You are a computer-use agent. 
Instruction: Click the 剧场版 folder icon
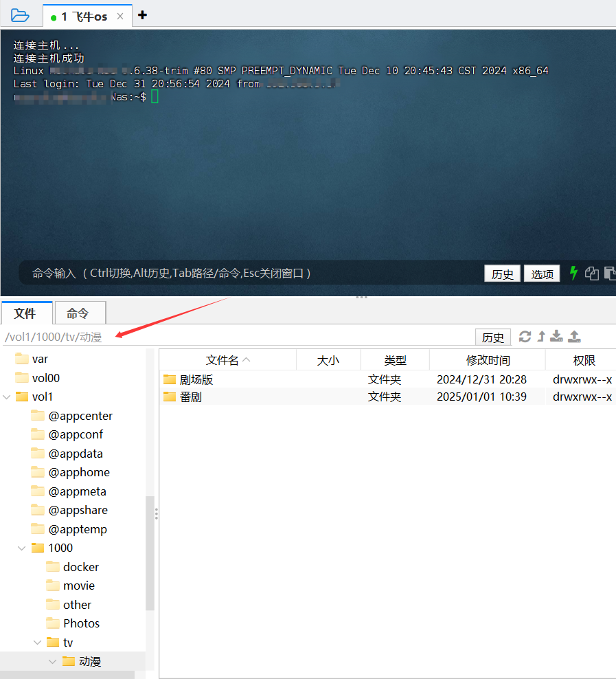[x=170, y=380]
